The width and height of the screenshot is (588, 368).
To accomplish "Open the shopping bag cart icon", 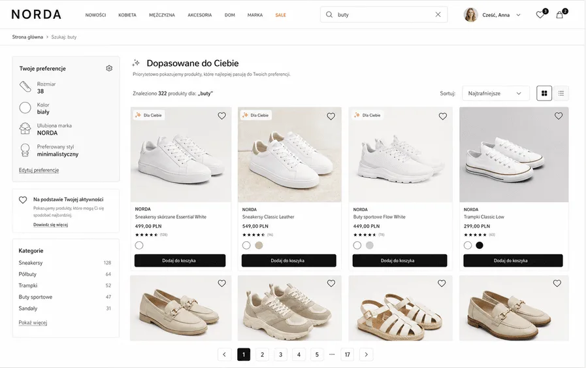I will [559, 15].
